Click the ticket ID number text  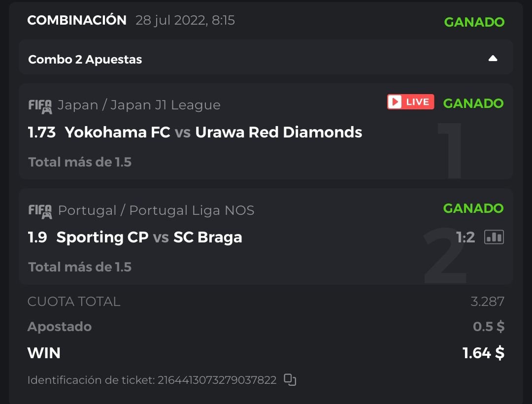(x=217, y=380)
